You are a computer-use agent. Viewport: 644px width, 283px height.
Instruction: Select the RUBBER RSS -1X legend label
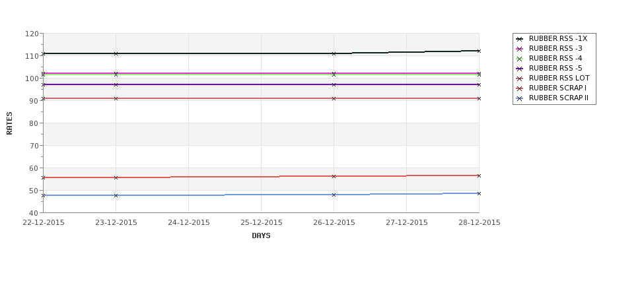(557, 38)
